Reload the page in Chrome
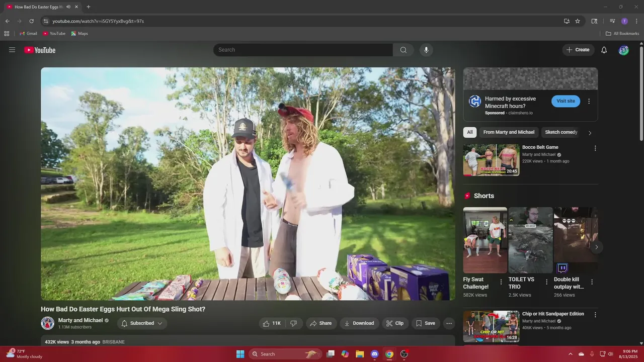 [x=31, y=21]
